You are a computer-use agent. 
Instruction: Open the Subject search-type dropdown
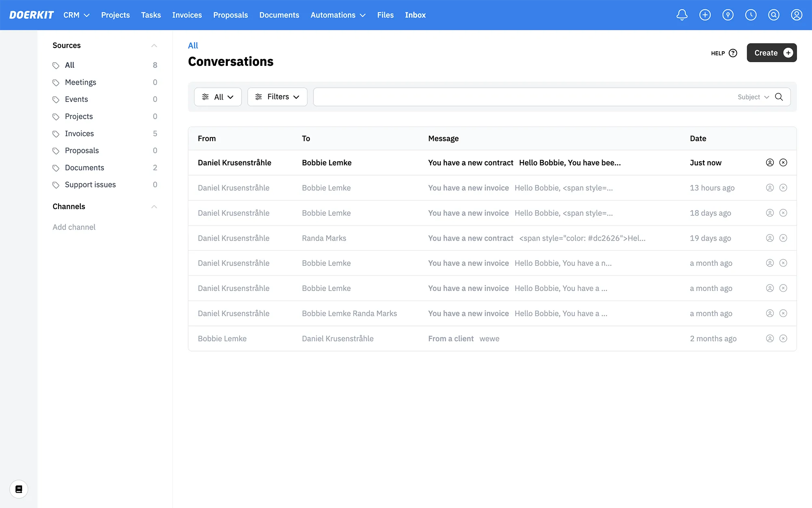753,97
